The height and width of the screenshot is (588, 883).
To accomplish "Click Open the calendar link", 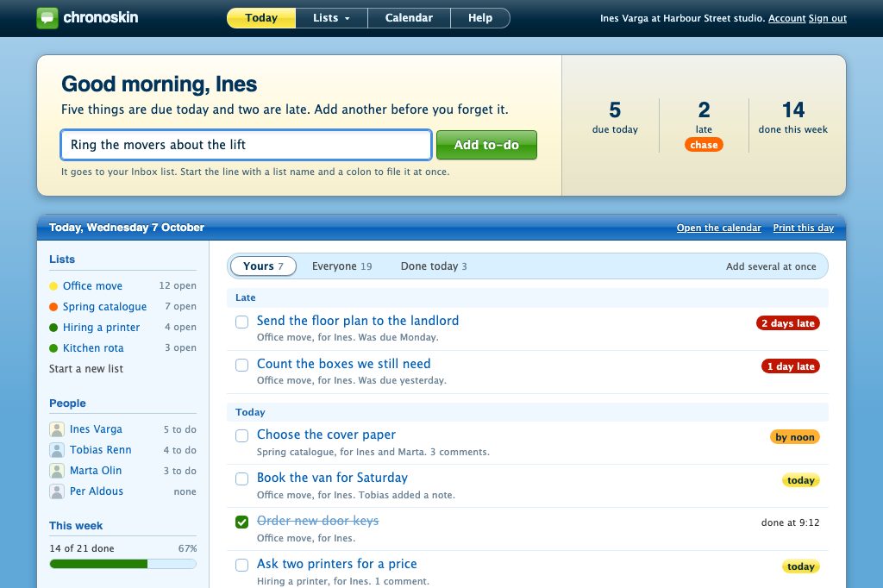I will coord(718,228).
